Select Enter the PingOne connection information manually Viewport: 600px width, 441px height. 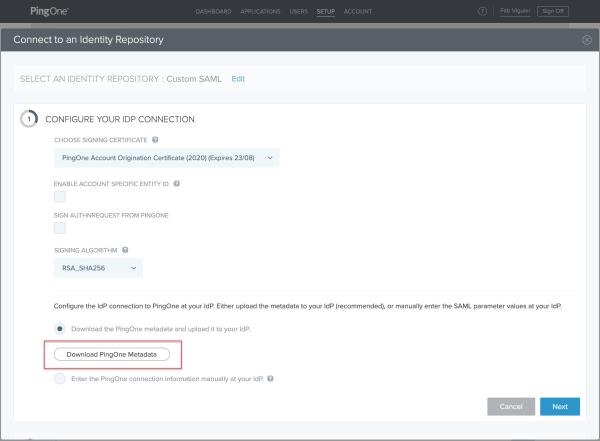(x=60, y=379)
